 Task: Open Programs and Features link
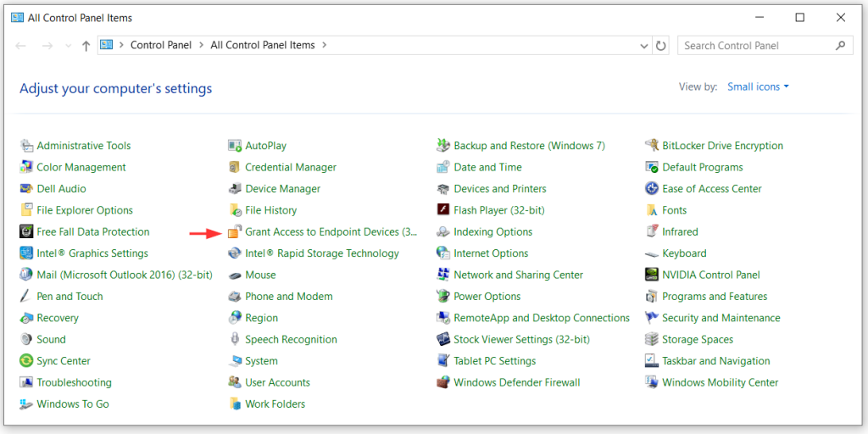click(x=715, y=297)
